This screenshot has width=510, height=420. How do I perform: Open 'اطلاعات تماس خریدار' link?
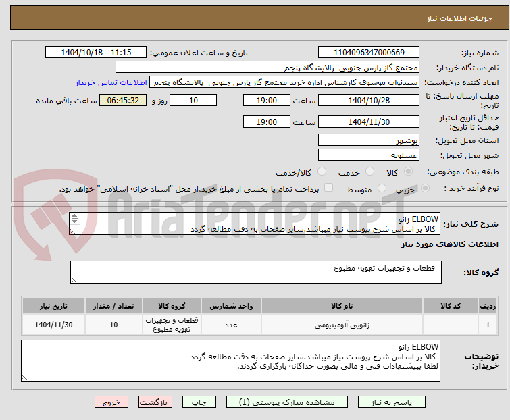(111, 82)
